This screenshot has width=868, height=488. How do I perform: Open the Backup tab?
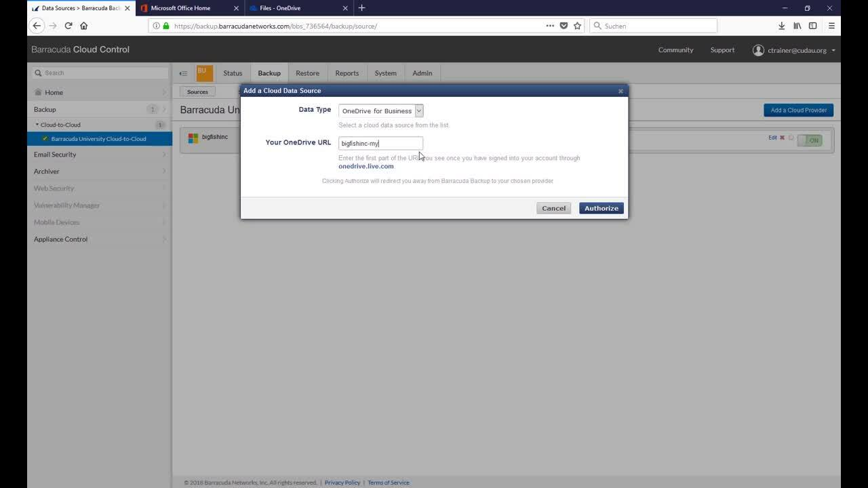[x=269, y=73]
